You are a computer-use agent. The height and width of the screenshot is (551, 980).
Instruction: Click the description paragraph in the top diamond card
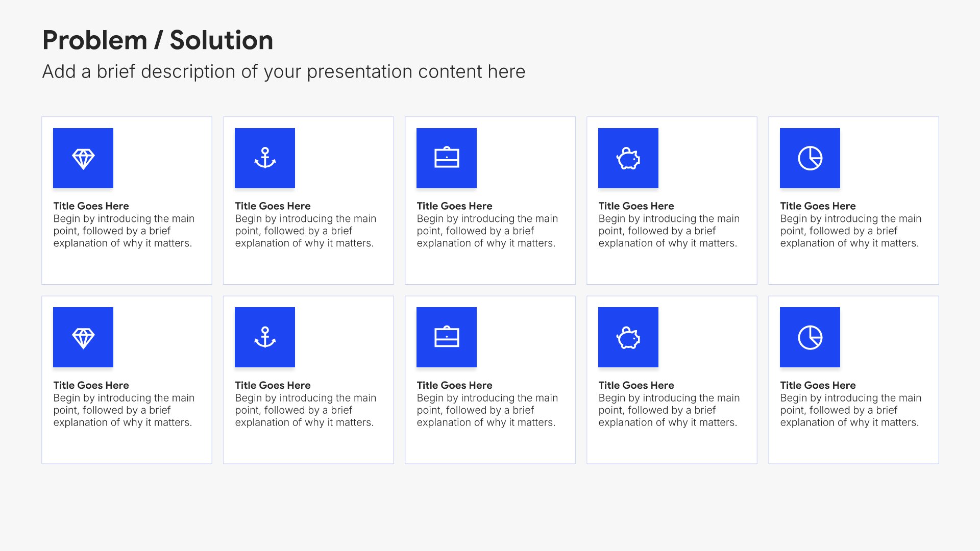pyautogui.click(x=124, y=231)
